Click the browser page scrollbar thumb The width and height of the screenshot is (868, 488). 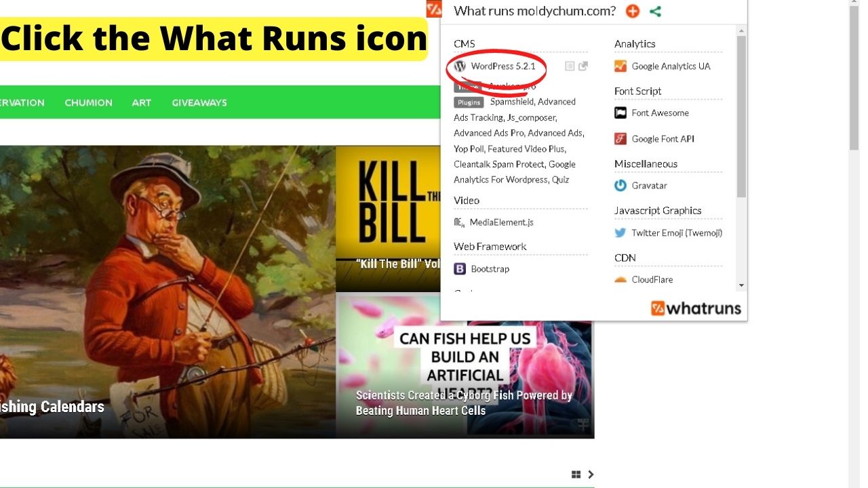tap(854, 78)
